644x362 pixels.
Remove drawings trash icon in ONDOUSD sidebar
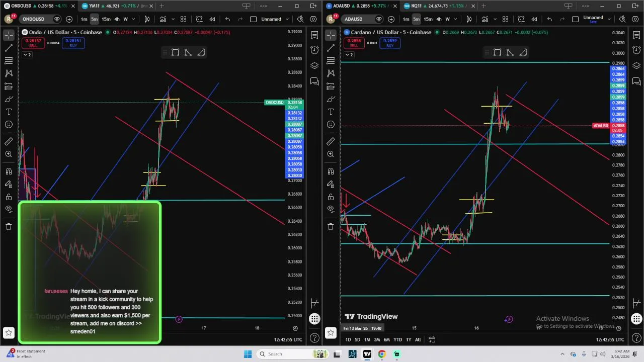9,227
